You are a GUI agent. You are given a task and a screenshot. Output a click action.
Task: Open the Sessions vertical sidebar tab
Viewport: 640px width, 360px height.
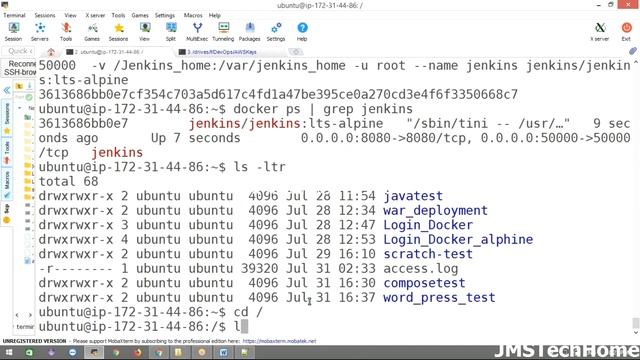coord(7,118)
